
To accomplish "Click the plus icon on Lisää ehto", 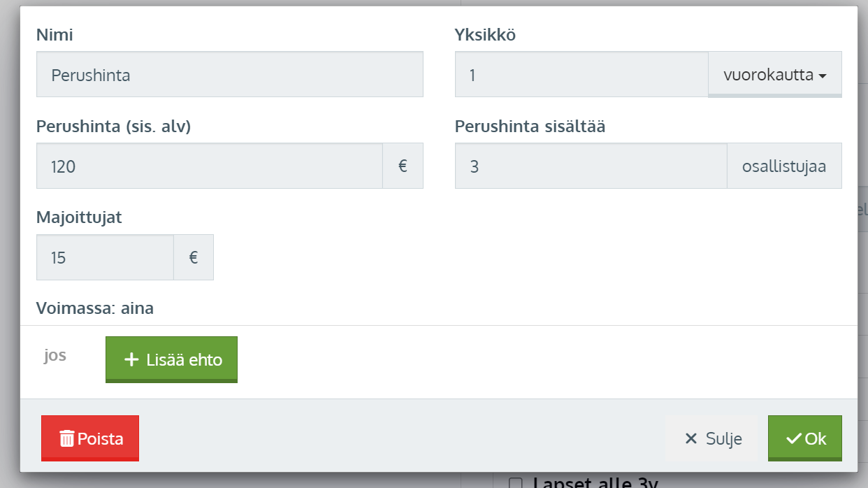I will pos(131,360).
